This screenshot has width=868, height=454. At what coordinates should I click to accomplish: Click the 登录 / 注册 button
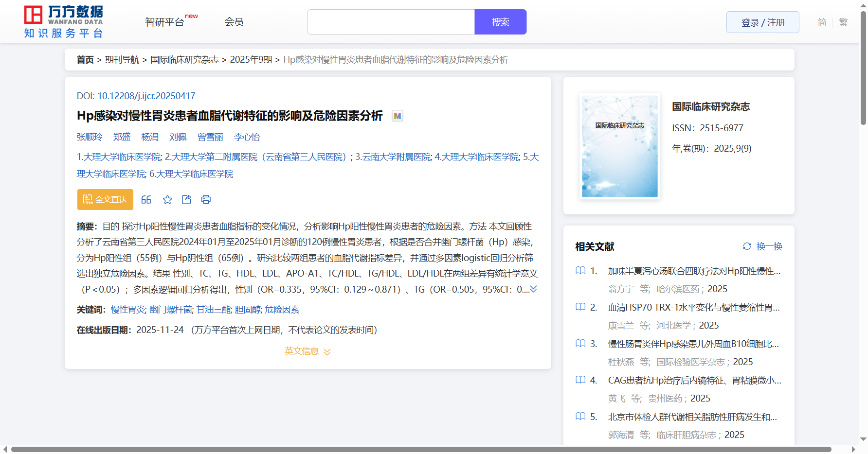762,22
